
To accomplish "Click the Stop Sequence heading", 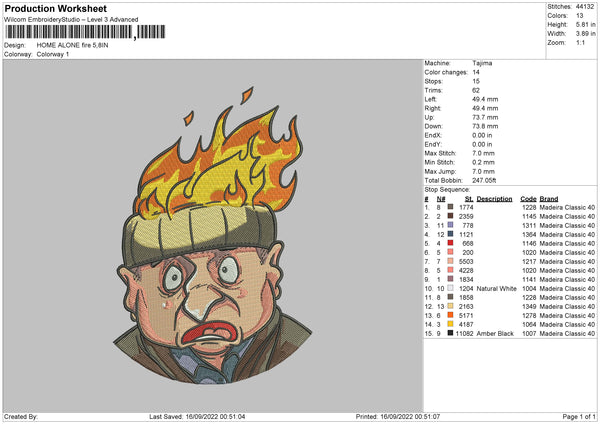I will click(x=447, y=190).
